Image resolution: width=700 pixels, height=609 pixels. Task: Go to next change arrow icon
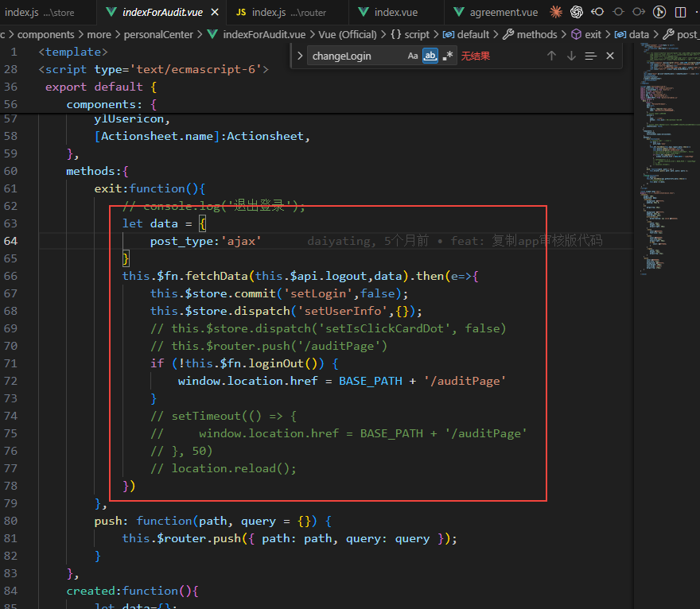[638, 12]
